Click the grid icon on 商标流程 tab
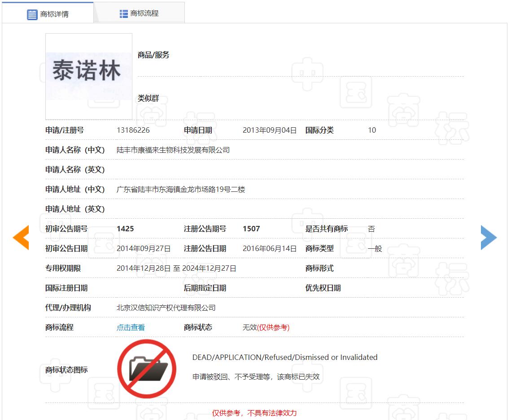The width and height of the screenshot is (511, 420). coord(124,14)
